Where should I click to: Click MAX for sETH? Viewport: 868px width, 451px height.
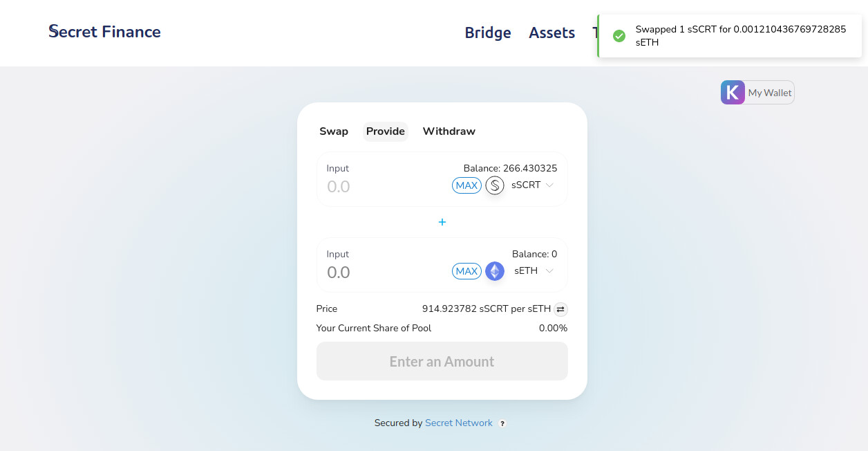466,271
